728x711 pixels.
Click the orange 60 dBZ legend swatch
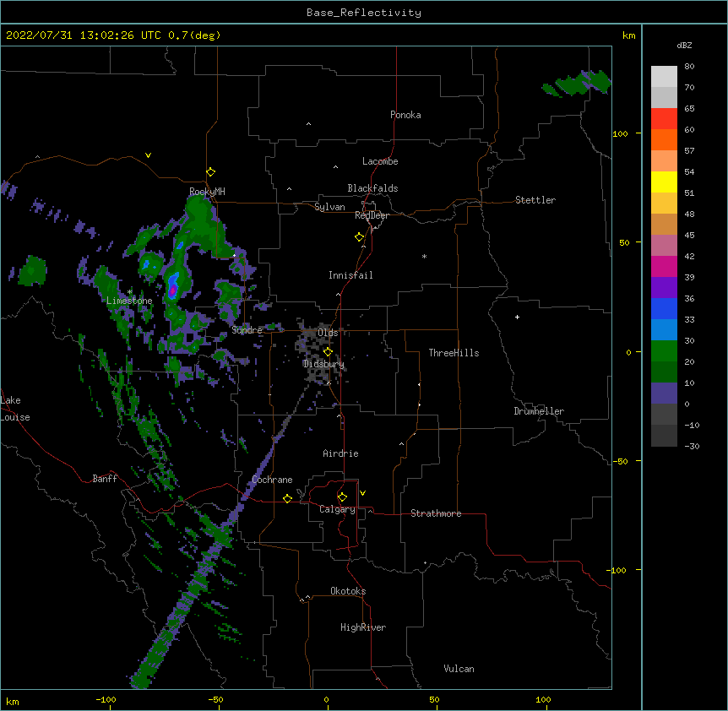tap(664, 139)
